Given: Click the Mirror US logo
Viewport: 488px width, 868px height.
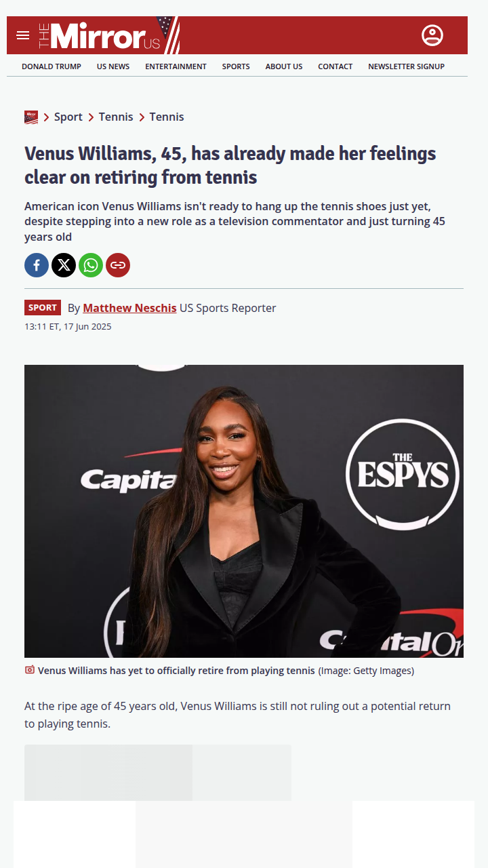Looking at the screenshot, I should [108, 35].
